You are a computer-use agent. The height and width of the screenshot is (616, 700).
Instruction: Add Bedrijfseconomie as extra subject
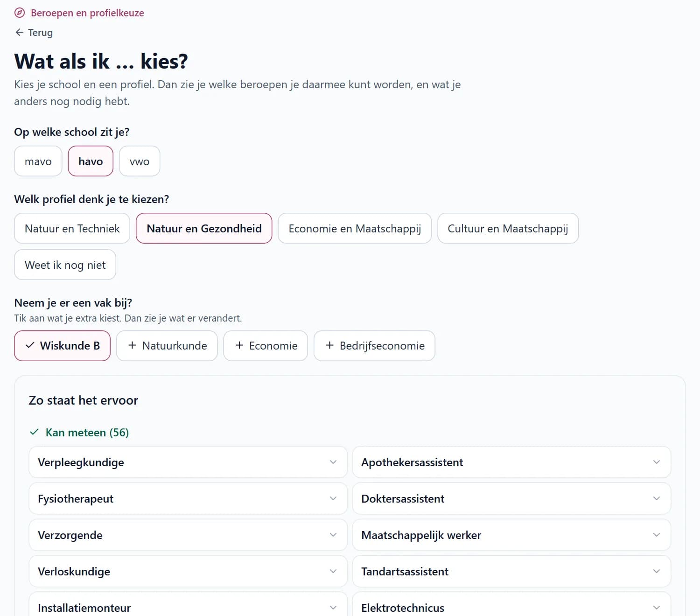(x=375, y=346)
